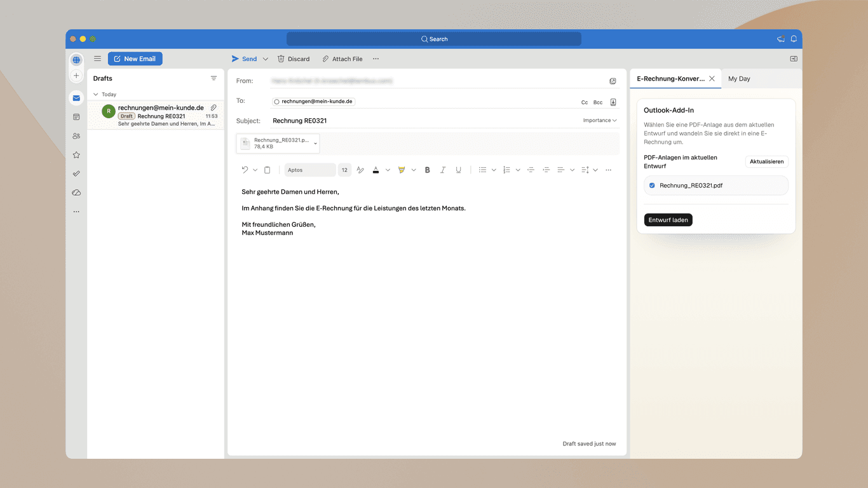Uncheck Rechnung_RE0321.pdf in the add-in panel
Viewport: 868px width, 488px height.
tap(652, 185)
